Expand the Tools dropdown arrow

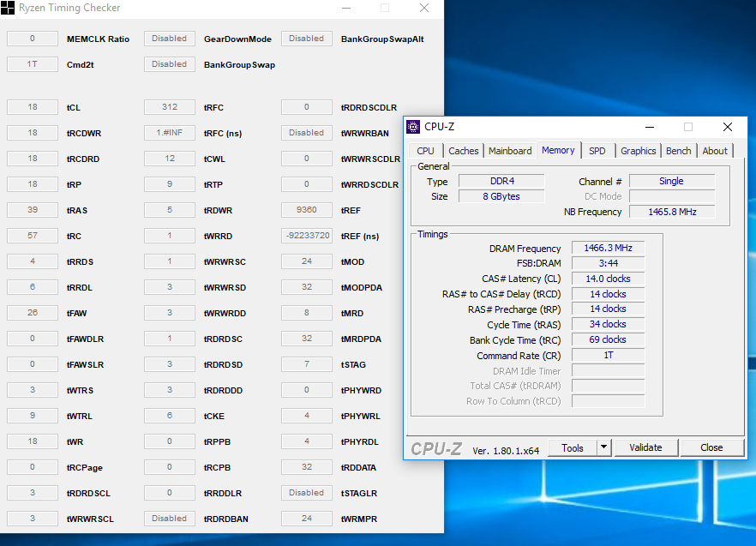point(603,448)
